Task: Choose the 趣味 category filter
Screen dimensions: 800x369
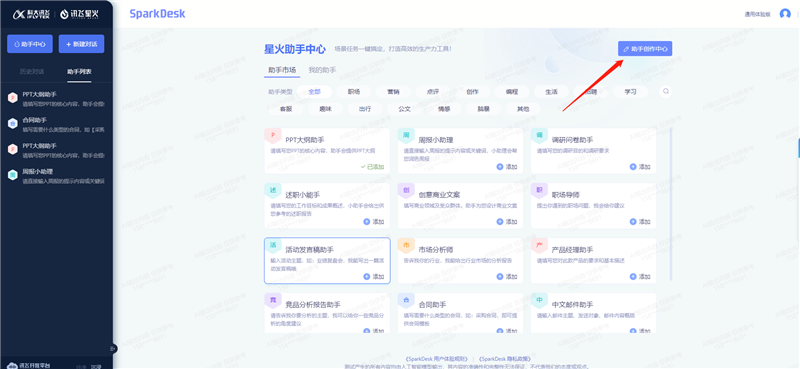Action: tap(326, 109)
